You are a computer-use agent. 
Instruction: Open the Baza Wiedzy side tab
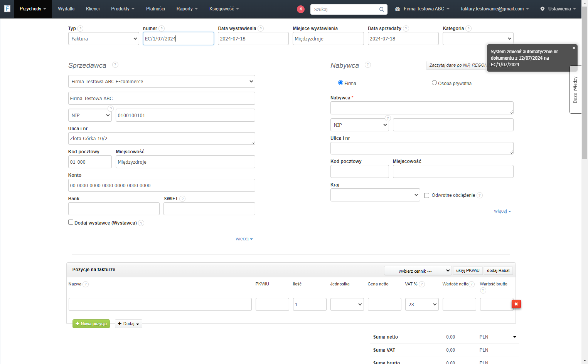tap(575, 90)
